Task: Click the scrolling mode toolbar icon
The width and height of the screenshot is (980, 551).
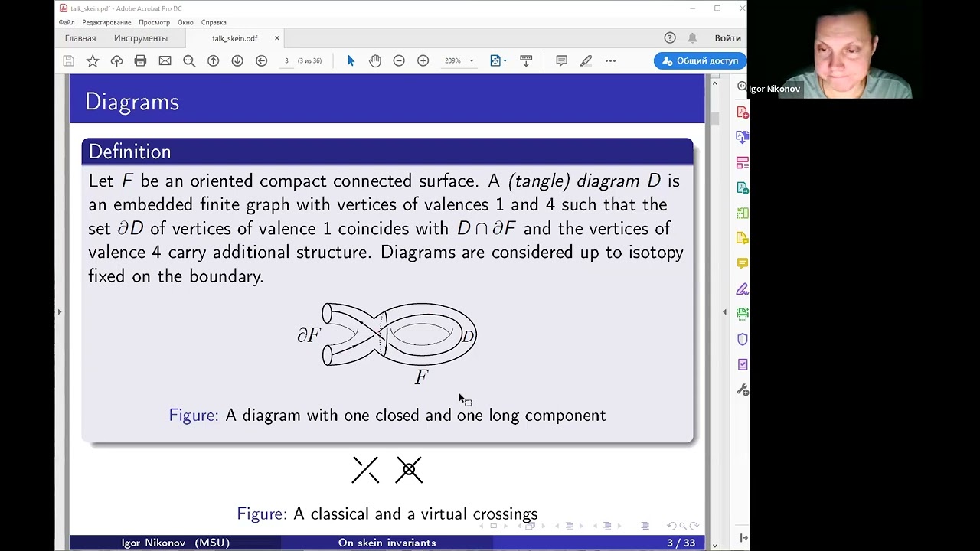Action: point(526,60)
